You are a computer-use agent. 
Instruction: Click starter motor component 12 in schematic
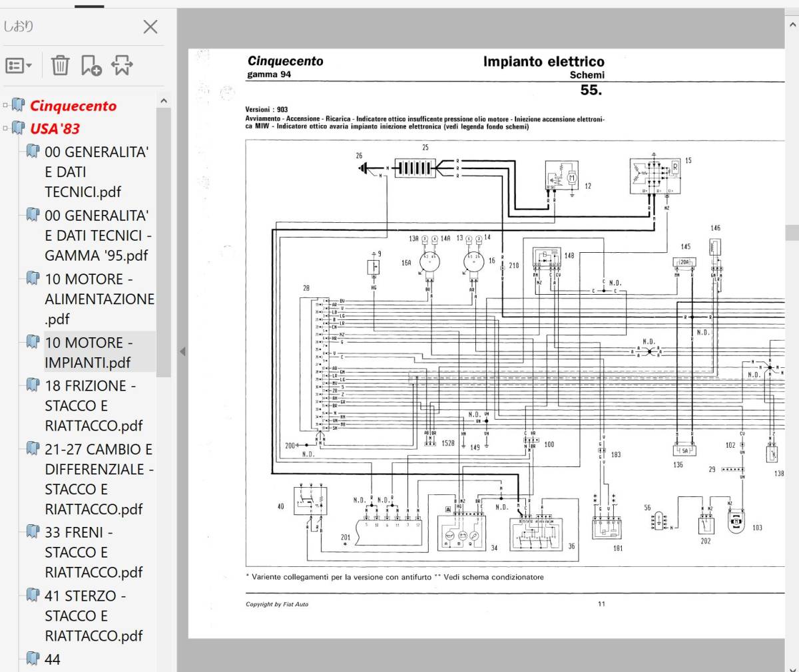[x=561, y=176]
